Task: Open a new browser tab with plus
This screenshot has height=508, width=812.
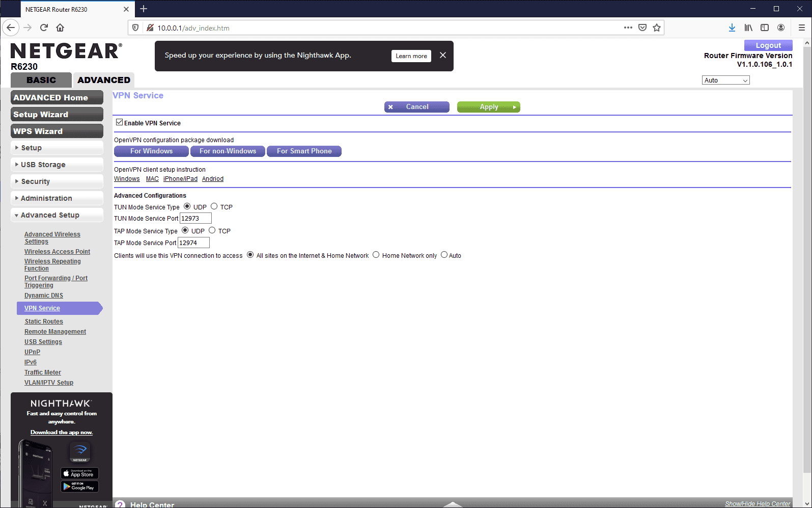Action: tap(144, 9)
